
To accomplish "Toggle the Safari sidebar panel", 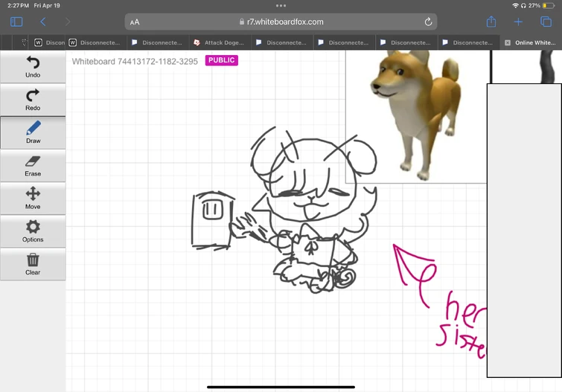I will 16,22.
